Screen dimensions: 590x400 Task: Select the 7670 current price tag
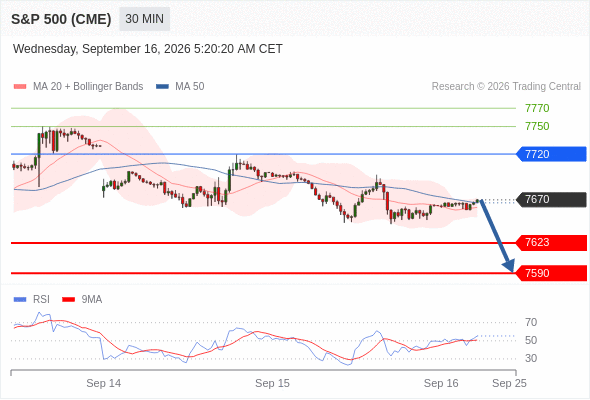[551, 199]
